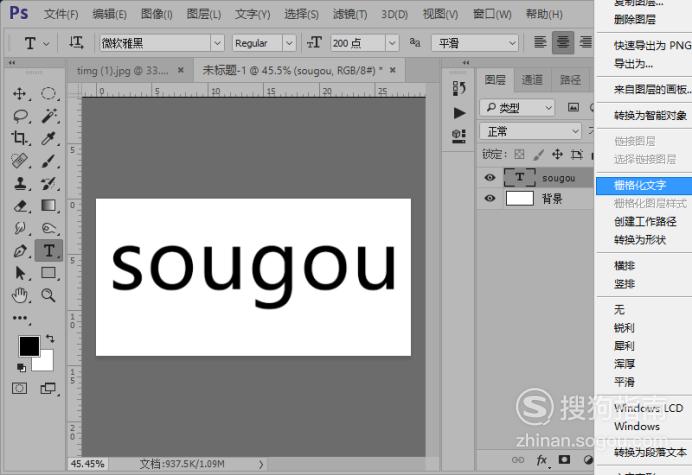
Task: Pick the black foreground color swatch
Action: pyautogui.click(x=29, y=346)
